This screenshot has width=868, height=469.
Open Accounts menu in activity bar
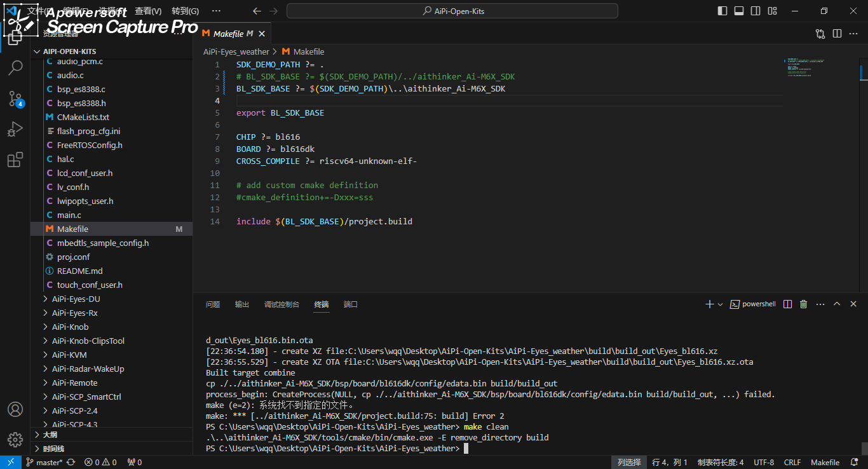[x=15, y=409]
